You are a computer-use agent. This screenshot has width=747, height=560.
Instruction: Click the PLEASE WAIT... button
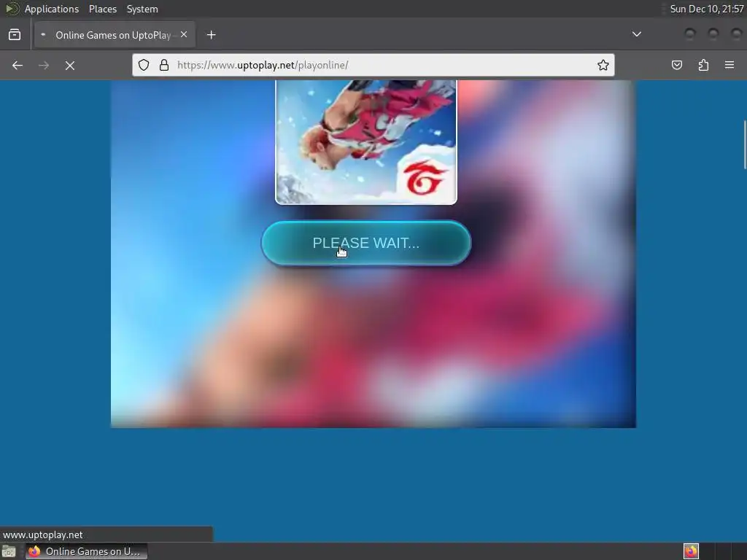coord(366,243)
